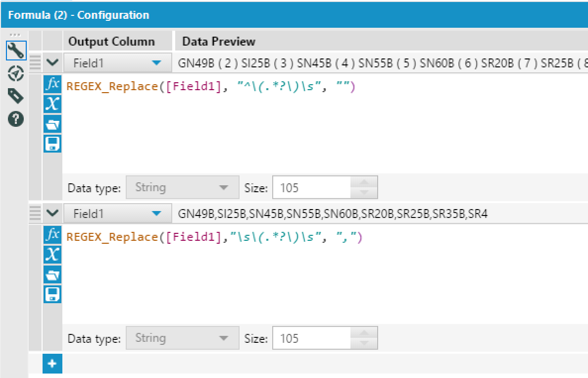This screenshot has width=588, height=378.
Task: Open the wrench Configuration tab icon
Action: coord(16,50)
